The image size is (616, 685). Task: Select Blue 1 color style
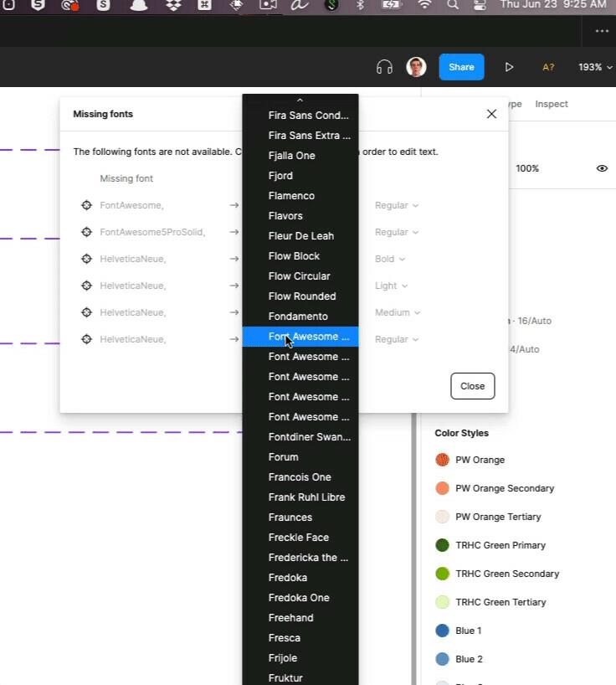pyautogui.click(x=459, y=631)
